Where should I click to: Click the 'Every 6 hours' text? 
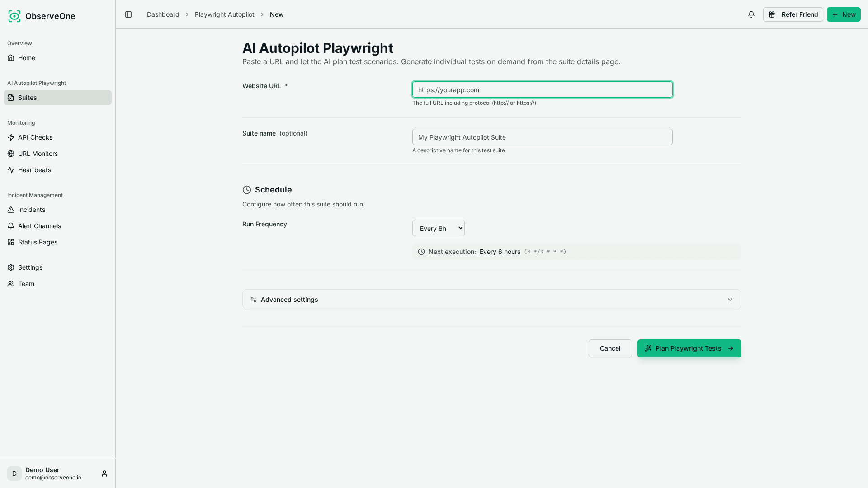coord(500,252)
